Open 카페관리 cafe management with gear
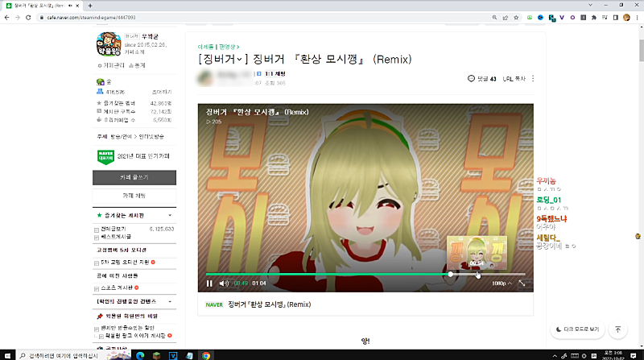Screen dimensions: 644x360 pos(111,65)
